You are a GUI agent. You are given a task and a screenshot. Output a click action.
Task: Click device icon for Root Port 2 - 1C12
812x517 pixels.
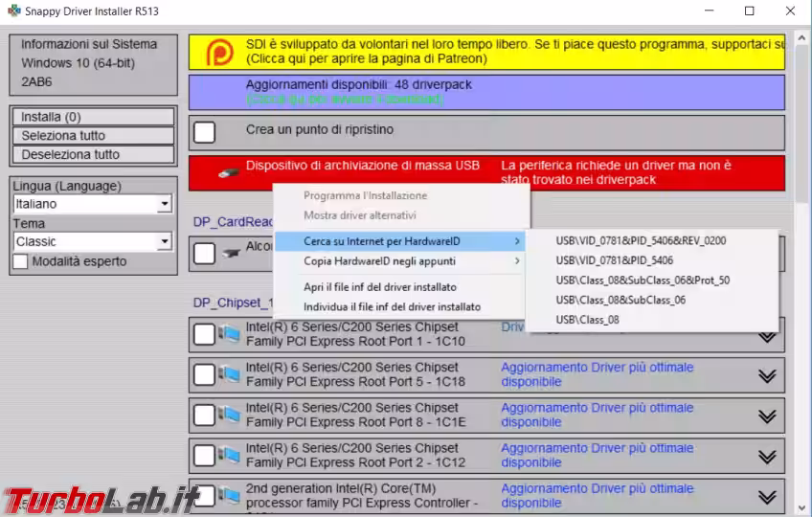pos(229,455)
